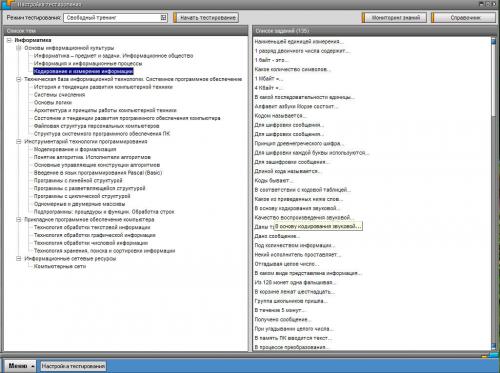Select topic 'Информация и информационные процессы'

88,63
